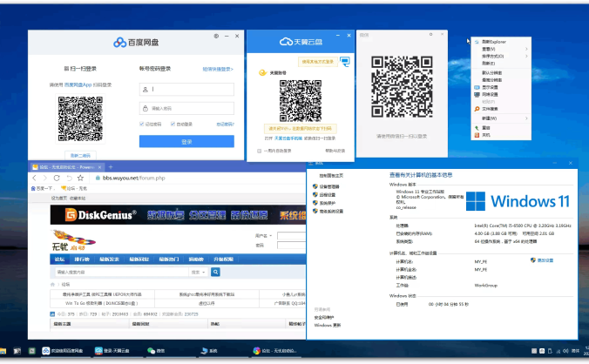Open the 最新热门 forum navigation tab
This screenshot has width=589, height=364.
(169, 260)
